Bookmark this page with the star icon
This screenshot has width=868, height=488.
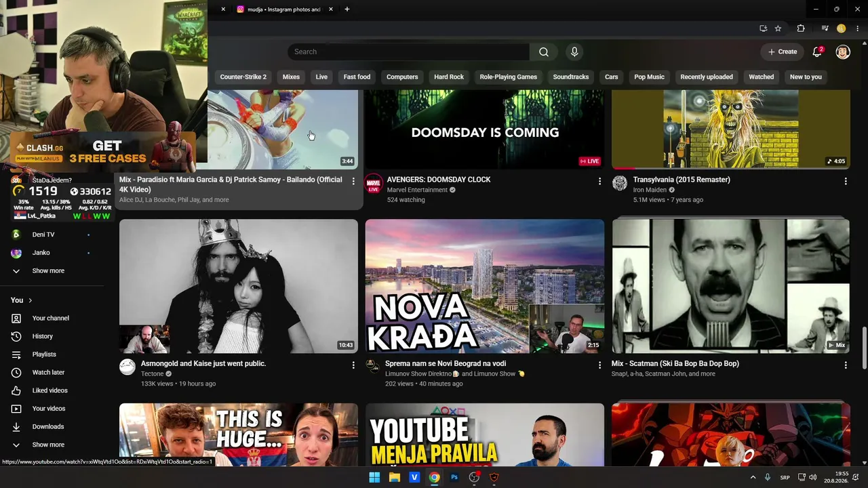click(778, 28)
